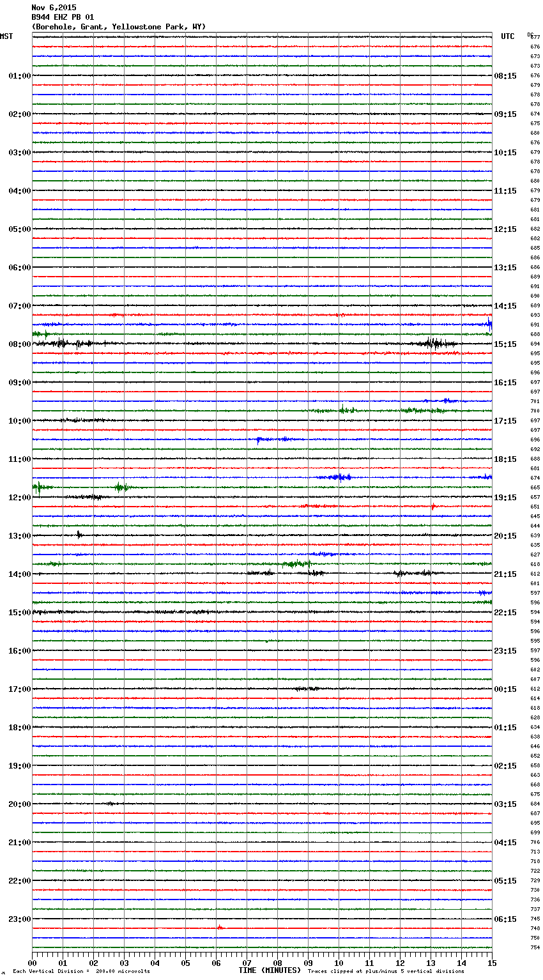The image size is (543, 980).
Task: Click the 11:00 MST time label
Action: [x=20, y=459]
